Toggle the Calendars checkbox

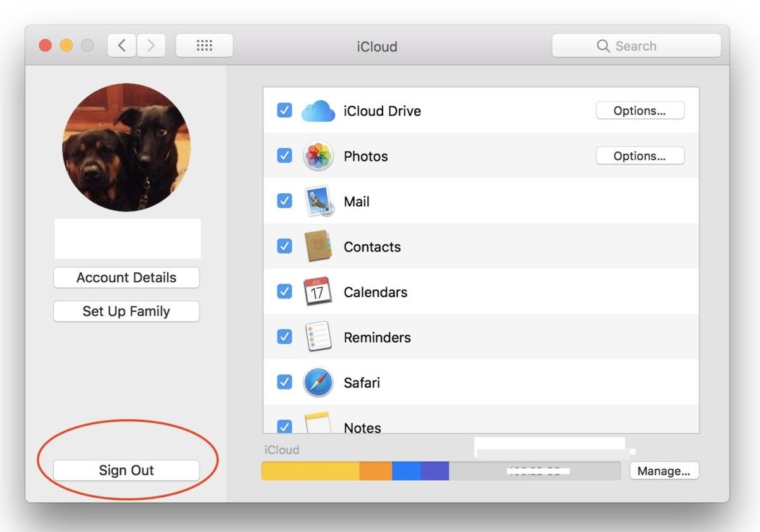284,291
